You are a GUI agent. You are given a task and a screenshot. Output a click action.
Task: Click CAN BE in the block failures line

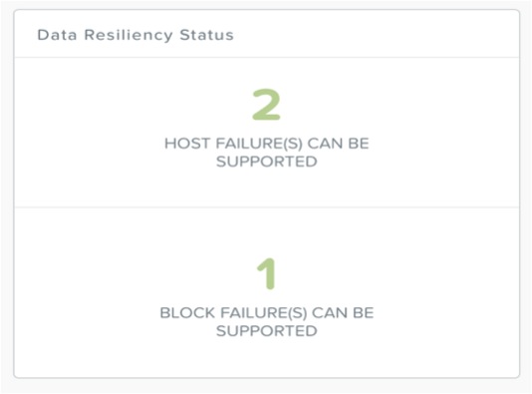pos(343,313)
